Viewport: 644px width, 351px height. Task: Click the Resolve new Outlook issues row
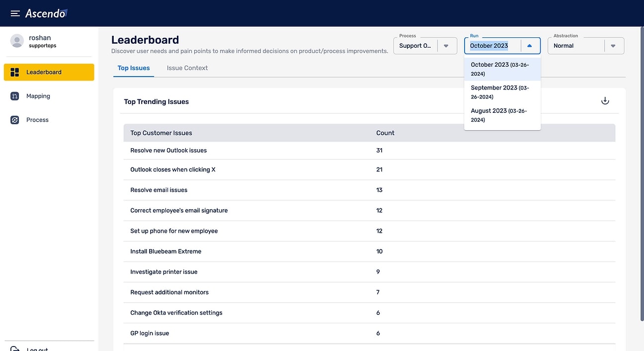[x=168, y=151]
